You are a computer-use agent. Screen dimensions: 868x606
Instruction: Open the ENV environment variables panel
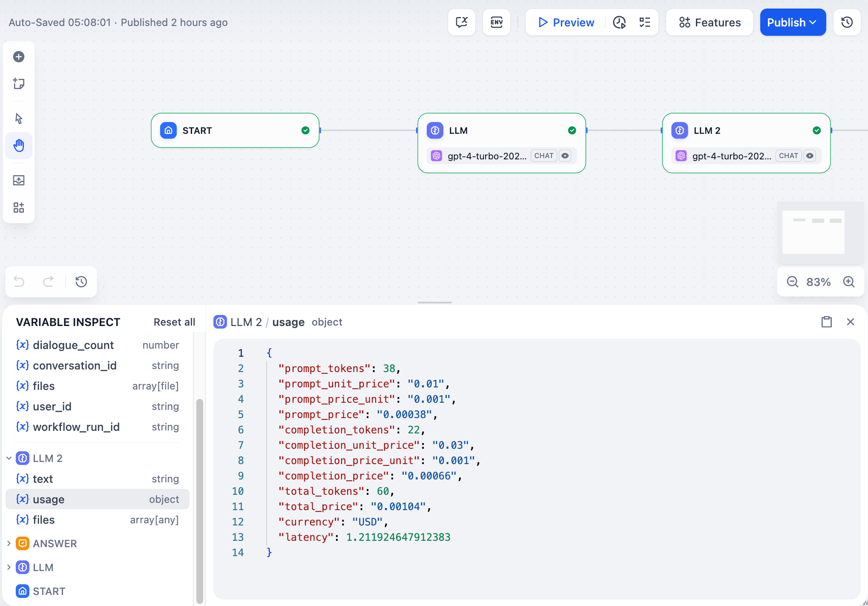(x=497, y=22)
